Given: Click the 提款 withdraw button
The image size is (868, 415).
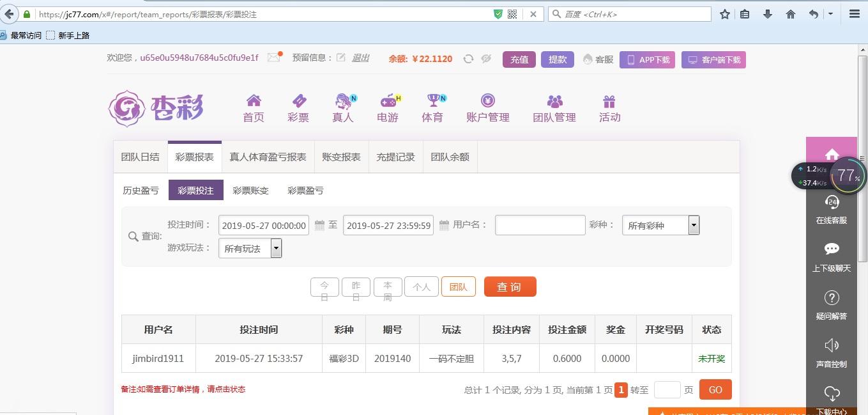Looking at the screenshot, I should click(558, 59).
